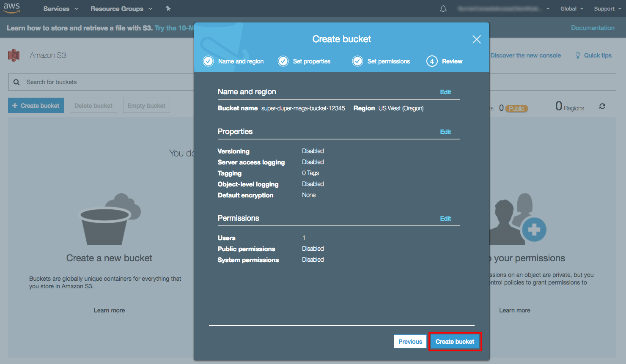Image resolution: width=626 pixels, height=364 pixels.
Task: Open the Global region dropdown
Action: 572,8
